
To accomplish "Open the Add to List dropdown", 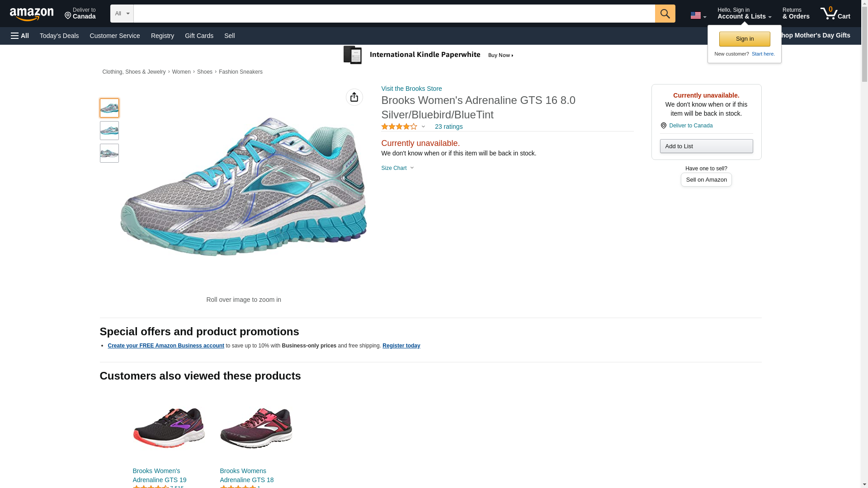I will pyautogui.click(x=706, y=146).
